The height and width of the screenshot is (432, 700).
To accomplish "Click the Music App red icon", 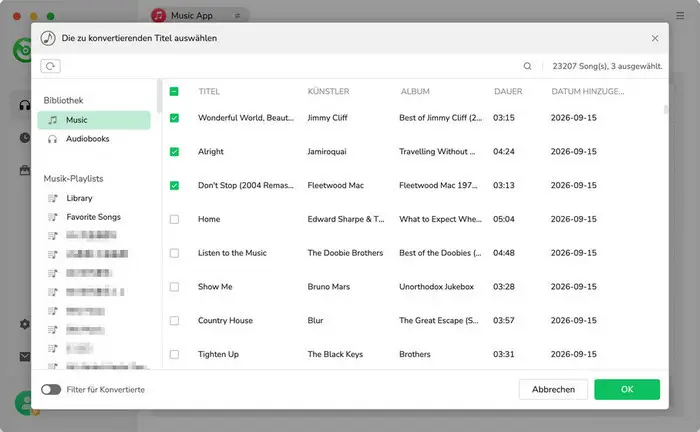I will click(x=158, y=16).
